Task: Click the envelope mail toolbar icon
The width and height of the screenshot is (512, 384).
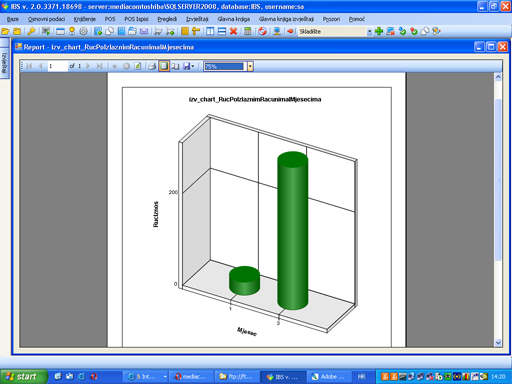Action: 144,31
